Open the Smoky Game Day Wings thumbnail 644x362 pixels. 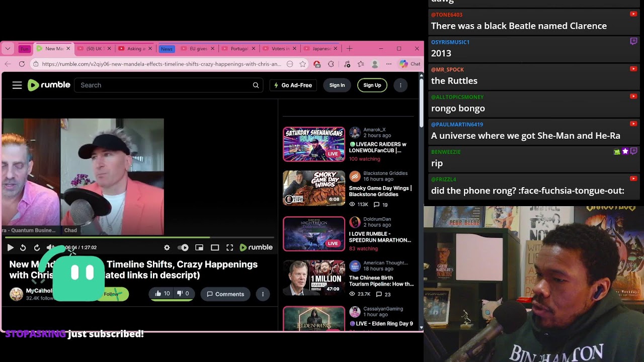314,188
